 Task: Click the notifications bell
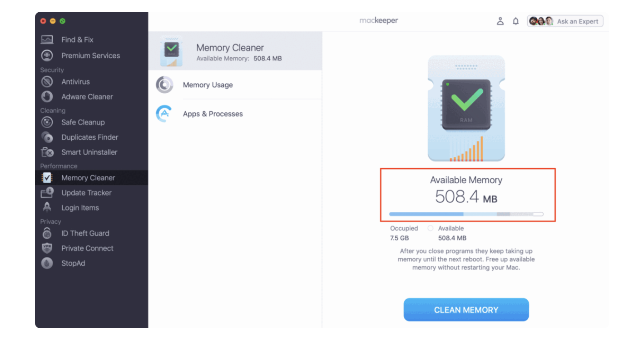(x=515, y=20)
